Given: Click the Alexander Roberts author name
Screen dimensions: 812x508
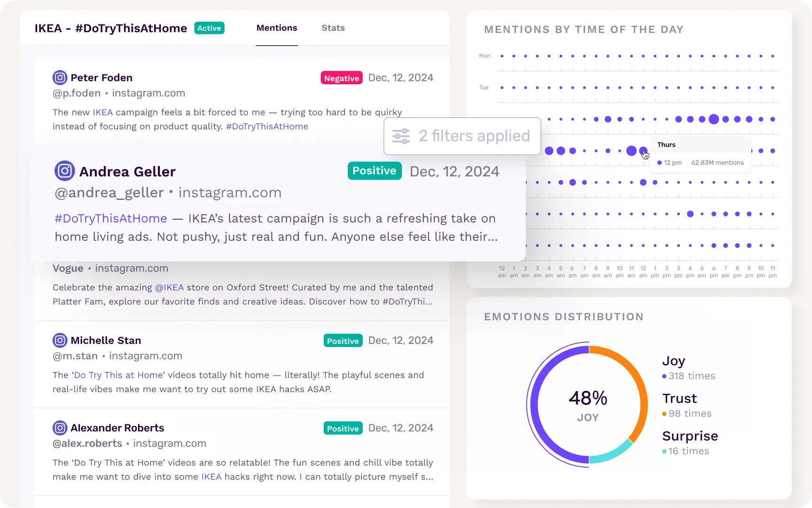Looking at the screenshot, I should (117, 428).
